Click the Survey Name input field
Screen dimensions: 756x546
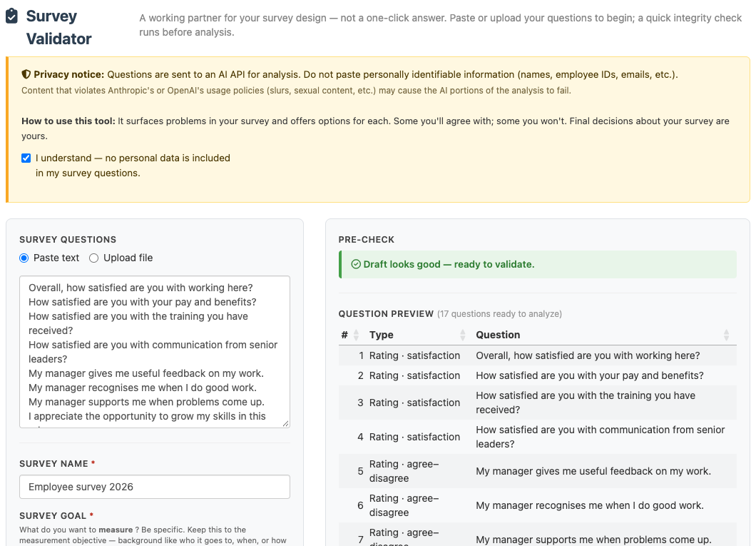[x=154, y=487]
